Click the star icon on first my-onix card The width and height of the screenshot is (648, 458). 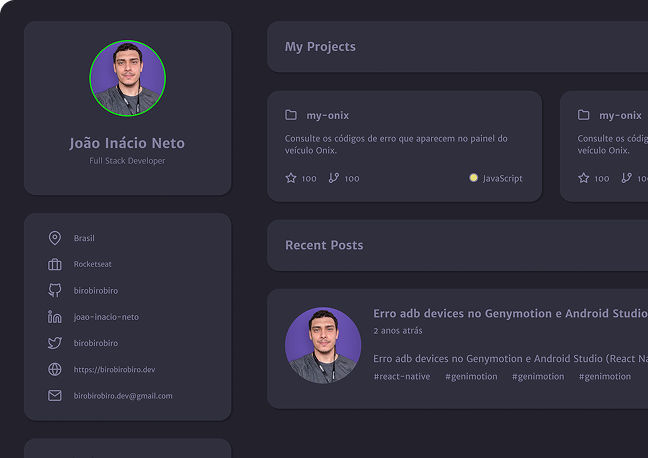[x=291, y=178]
